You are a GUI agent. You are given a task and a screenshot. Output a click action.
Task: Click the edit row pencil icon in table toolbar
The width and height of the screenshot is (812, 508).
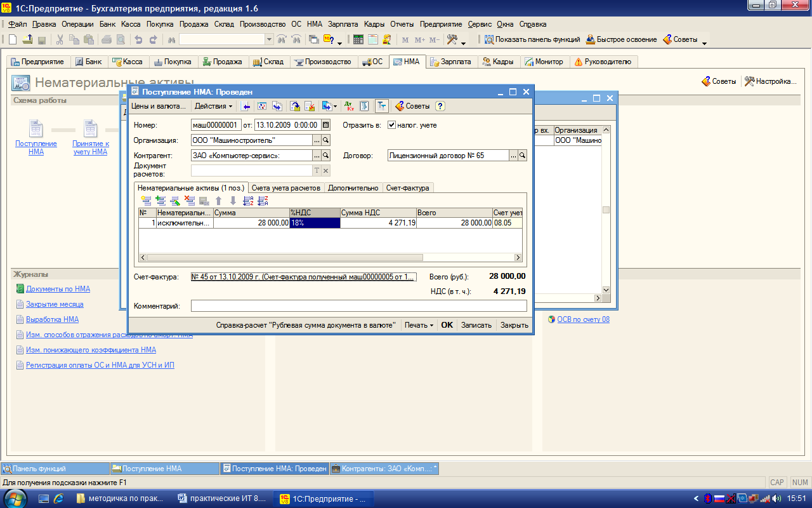click(175, 201)
